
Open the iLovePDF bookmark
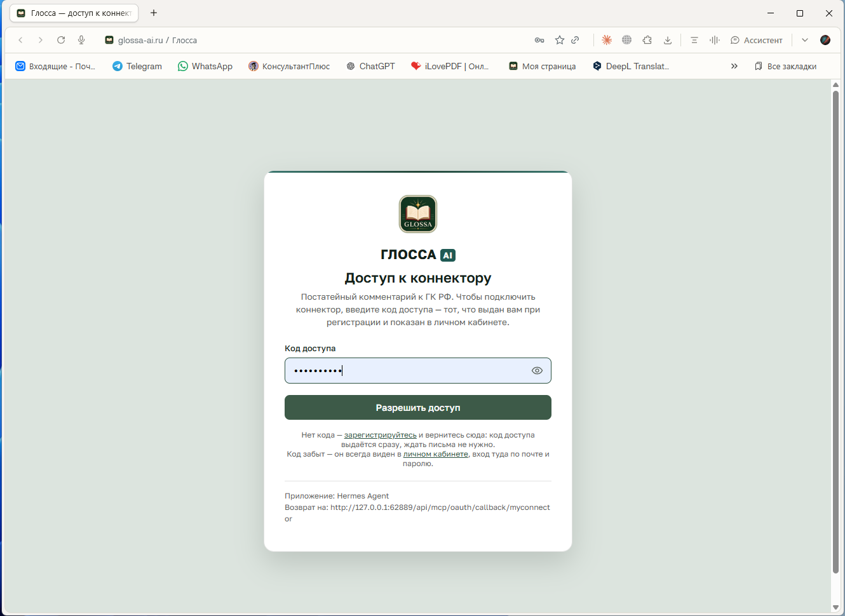[450, 66]
